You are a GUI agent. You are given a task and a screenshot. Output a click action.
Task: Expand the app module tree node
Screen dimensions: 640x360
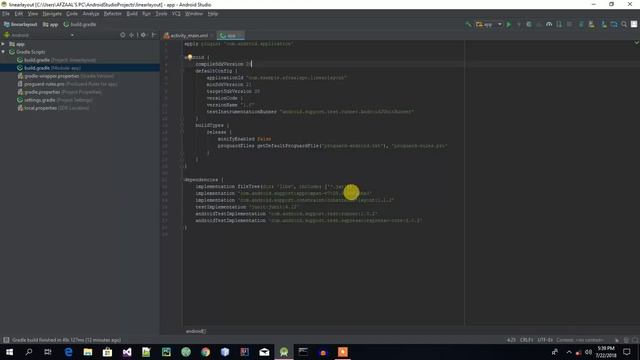click(3, 44)
